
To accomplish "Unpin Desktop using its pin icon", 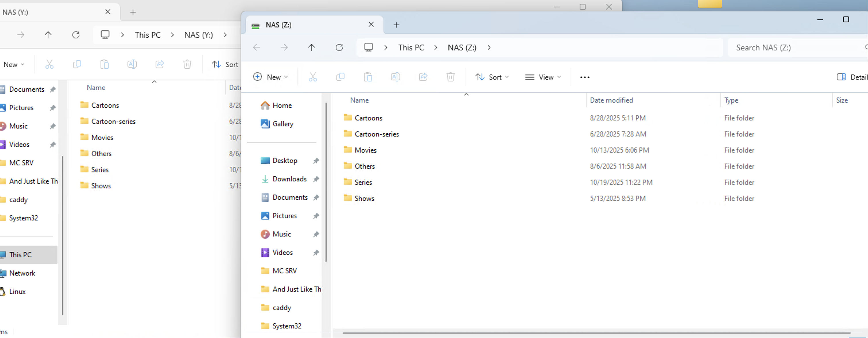I will (x=316, y=161).
